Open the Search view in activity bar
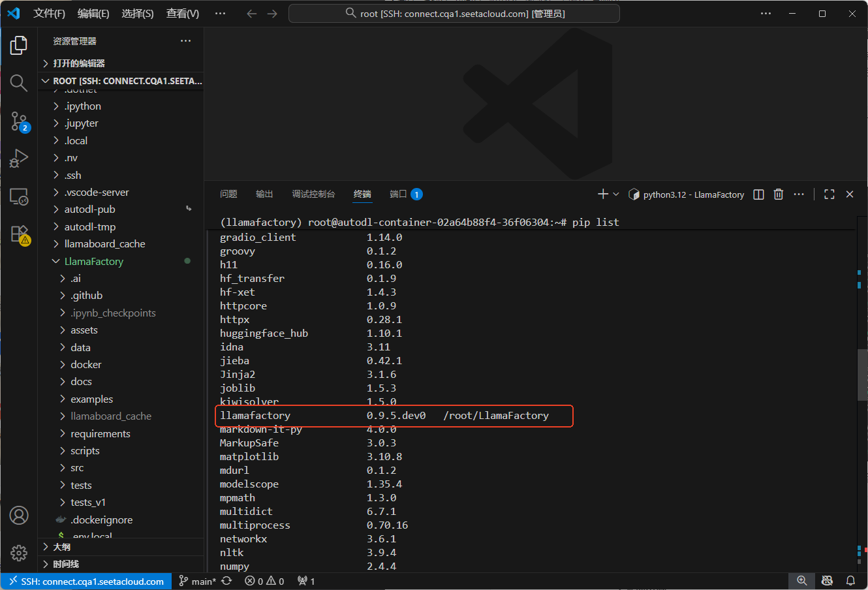The image size is (868, 590). tap(19, 83)
